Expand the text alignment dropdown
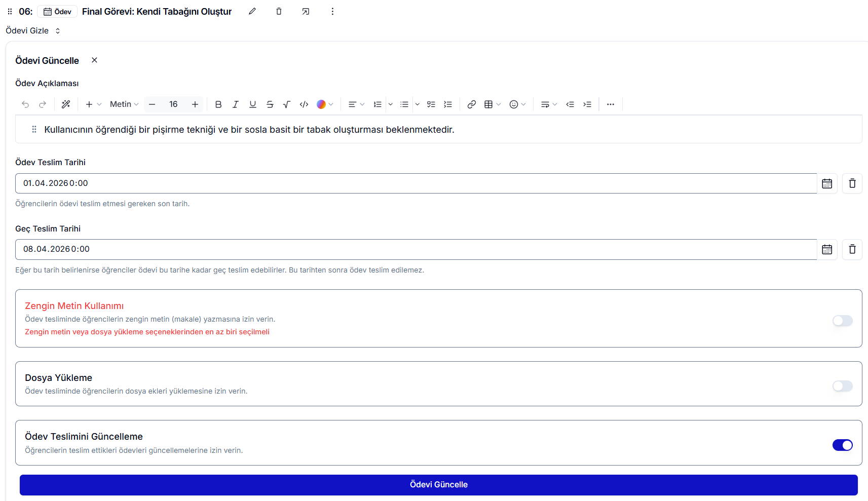This screenshot has width=868, height=501. pos(356,104)
